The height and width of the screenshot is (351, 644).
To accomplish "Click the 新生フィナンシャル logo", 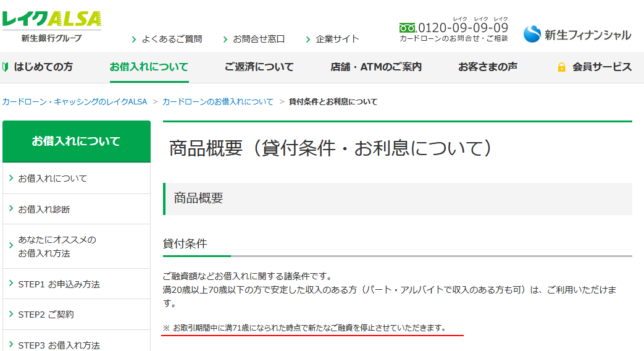I will 577,35.
